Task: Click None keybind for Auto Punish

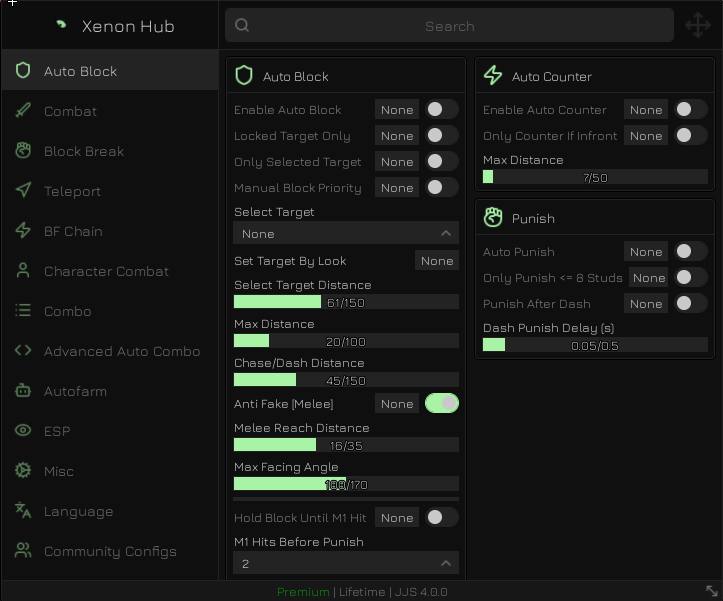Action: coord(646,252)
